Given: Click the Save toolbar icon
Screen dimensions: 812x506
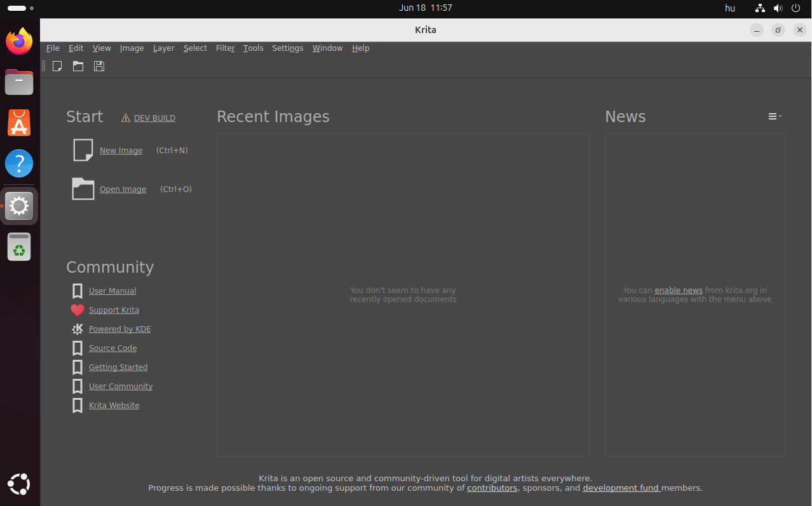Looking at the screenshot, I should (99, 66).
